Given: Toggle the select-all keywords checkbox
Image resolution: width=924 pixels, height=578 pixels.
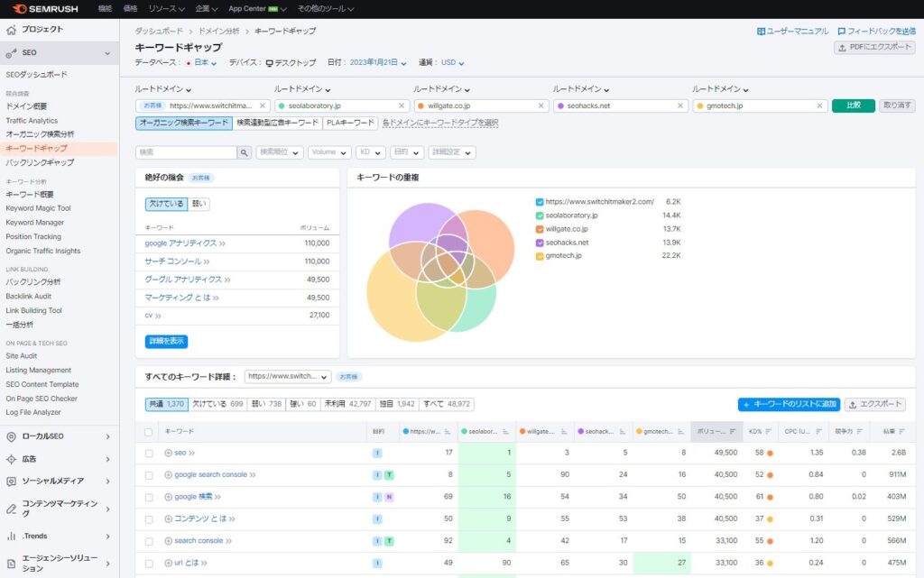Looking at the screenshot, I should 149,433.
